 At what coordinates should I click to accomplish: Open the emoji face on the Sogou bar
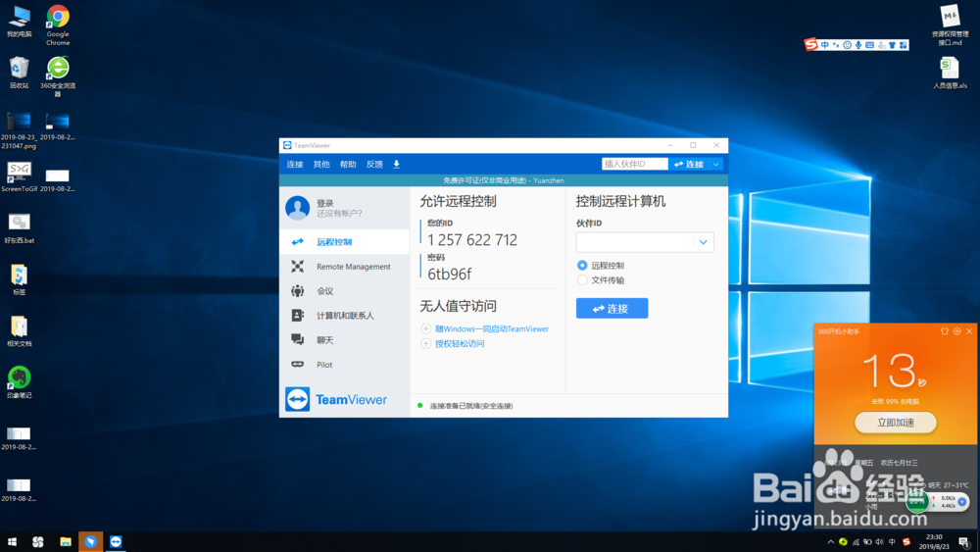coord(847,45)
